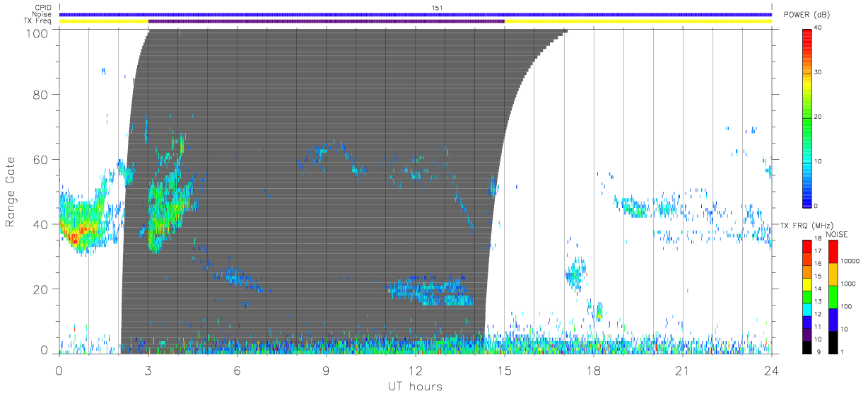Click the rainbow POWER color bar
This screenshot has height=401, width=868.
(807, 117)
